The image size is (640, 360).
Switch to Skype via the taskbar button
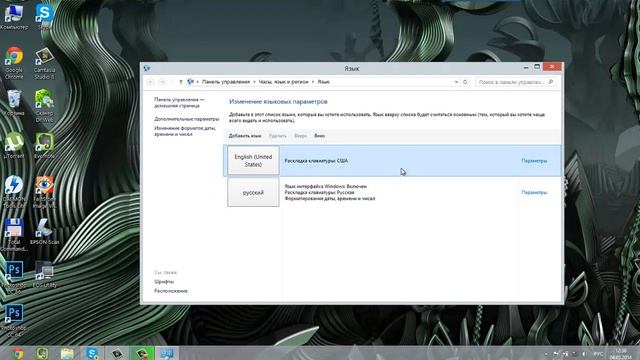pyautogui.click(x=92, y=353)
